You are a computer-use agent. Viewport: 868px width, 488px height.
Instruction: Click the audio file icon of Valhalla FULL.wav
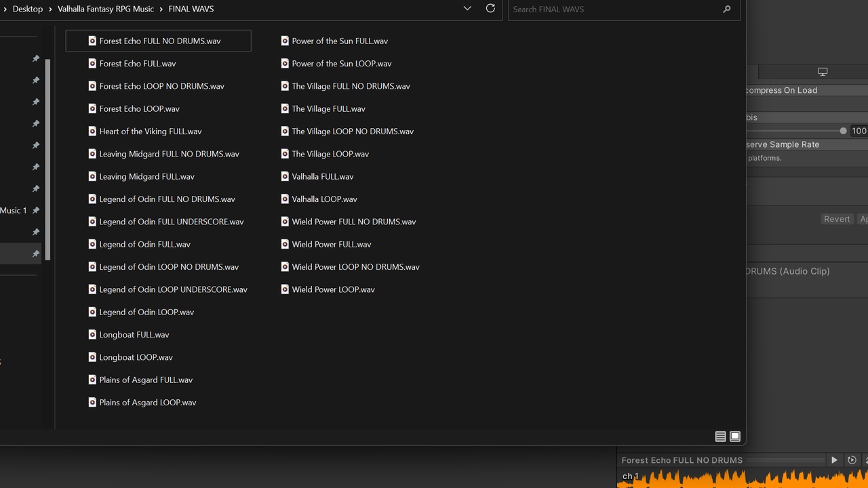click(285, 176)
